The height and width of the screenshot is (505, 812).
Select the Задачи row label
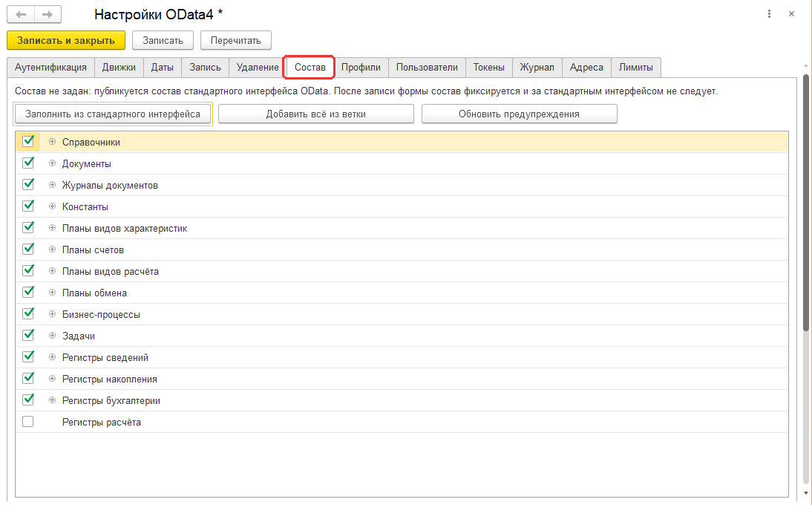point(78,336)
